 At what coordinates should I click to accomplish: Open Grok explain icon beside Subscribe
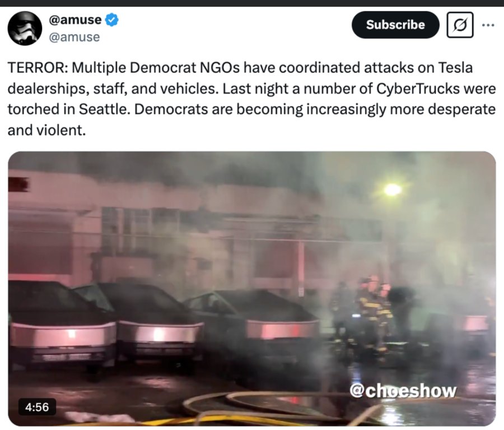[x=460, y=25]
